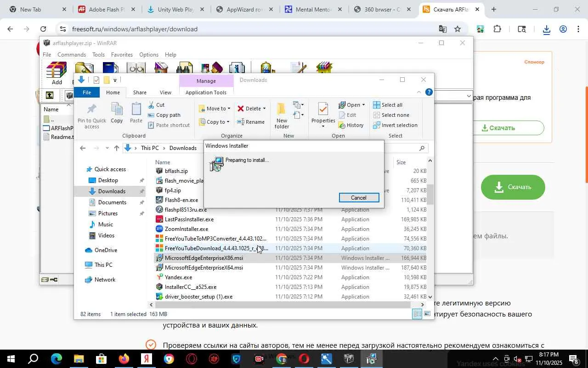
Task: Switch to Details view in Explorer status bar
Action: click(x=417, y=314)
